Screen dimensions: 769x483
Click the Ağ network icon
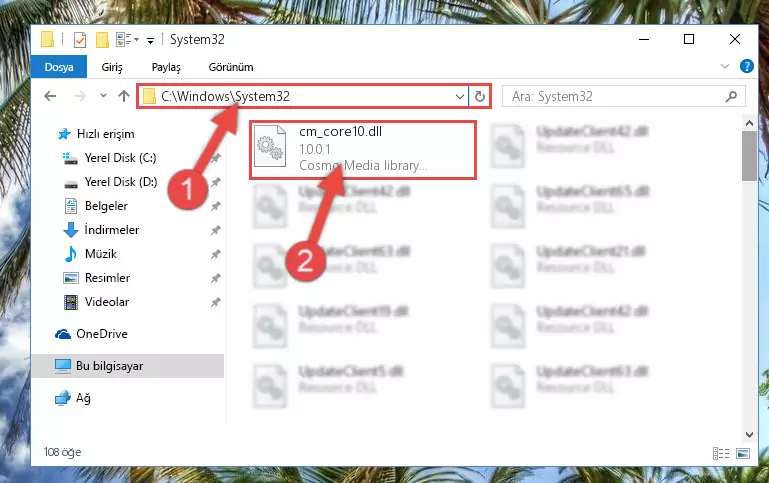pos(63,398)
